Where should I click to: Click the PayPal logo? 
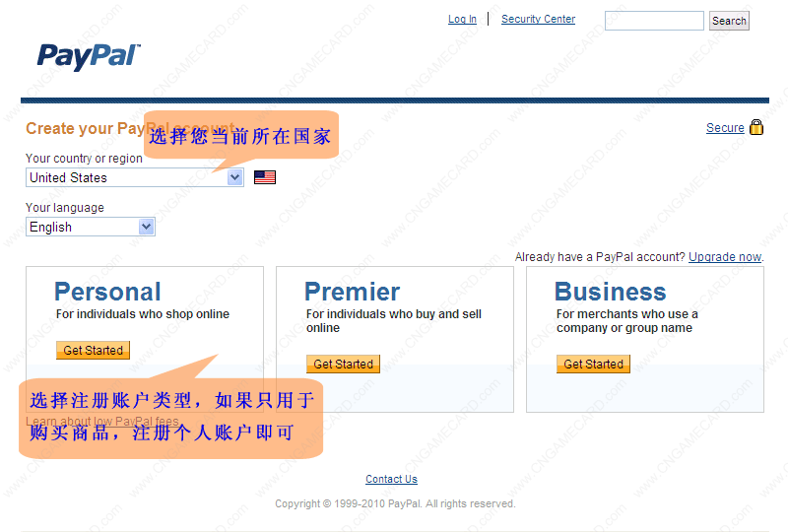89,56
